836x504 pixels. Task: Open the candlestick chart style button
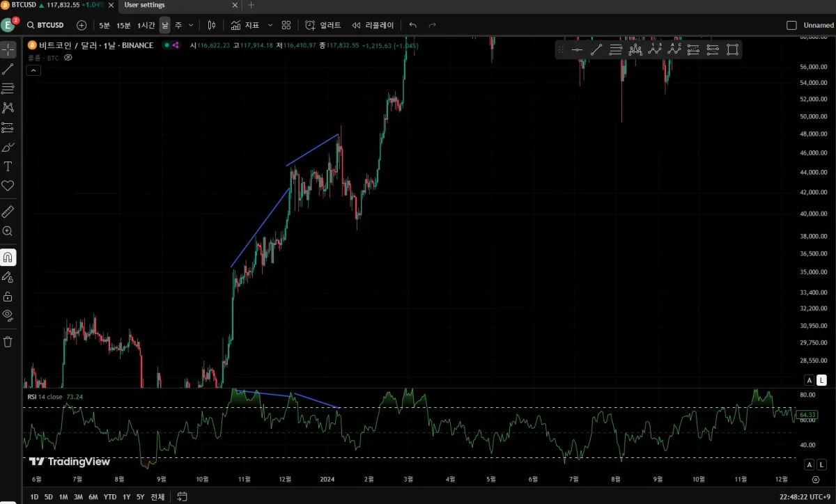pyautogui.click(x=212, y=25)
